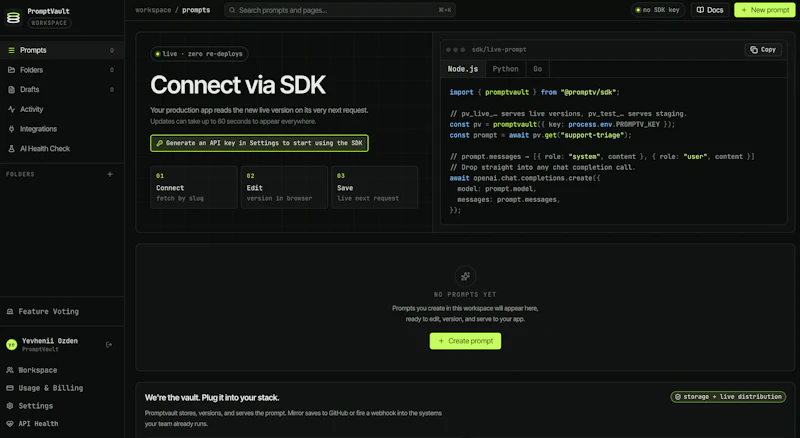800x438 pixels.
Task: Click the sdk/live-prompt file title
Action: pos(499,50)
